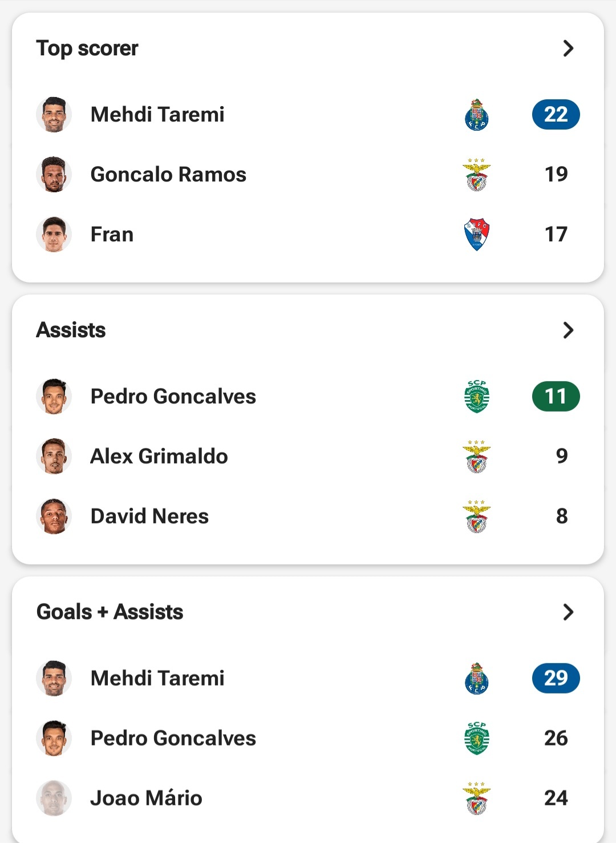Expand Goals + Assists section arrow
This screenshot has height=843, width=616.
(568, 612)
